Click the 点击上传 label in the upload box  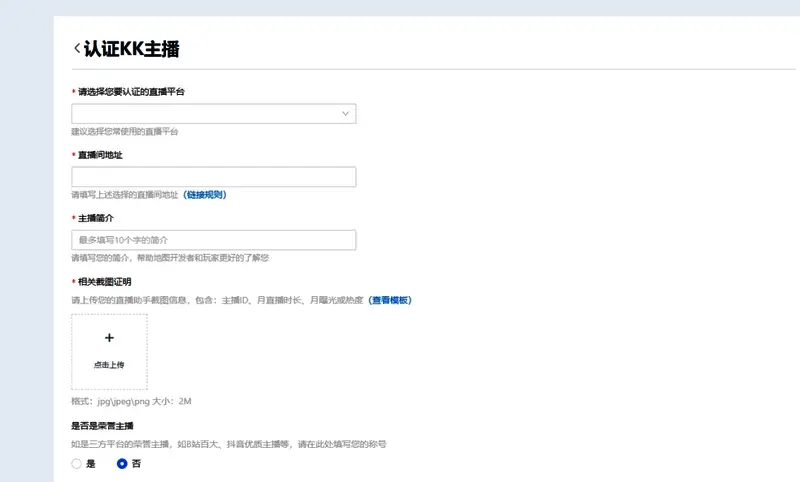click(x=109, y=365)
